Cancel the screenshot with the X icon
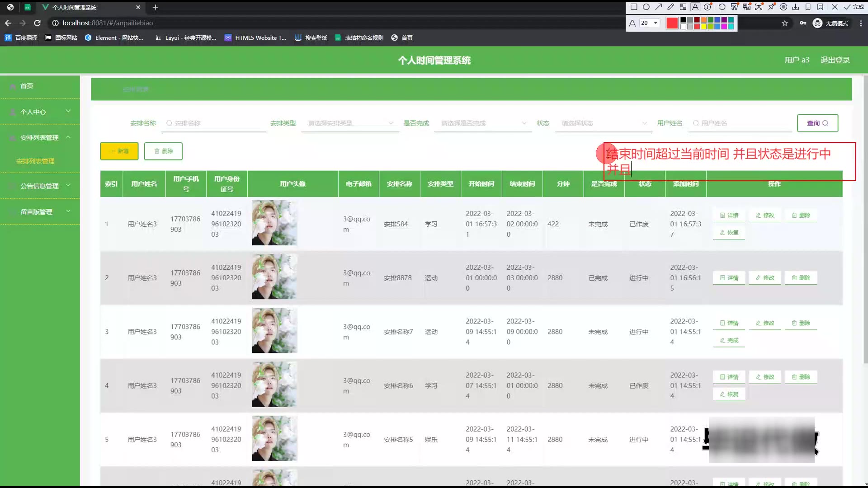The height and width of the screenshot is (488, 868). pyautogui.click(x=835, y=7)
